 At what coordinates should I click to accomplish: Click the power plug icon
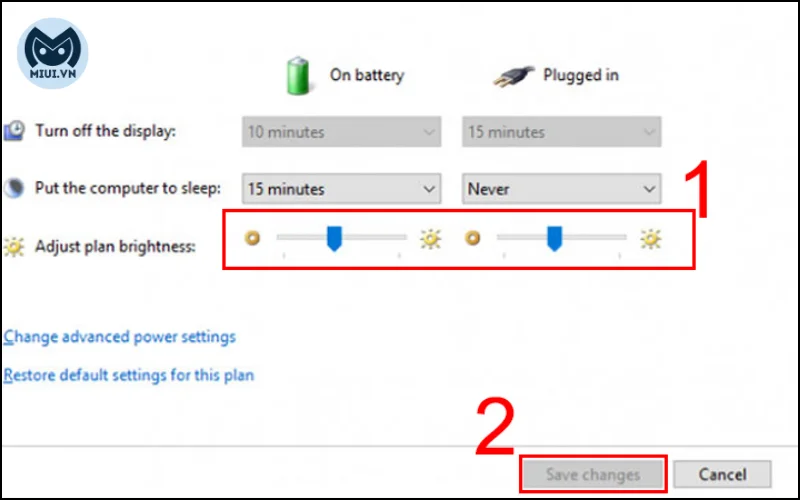(x=513, y=77)
